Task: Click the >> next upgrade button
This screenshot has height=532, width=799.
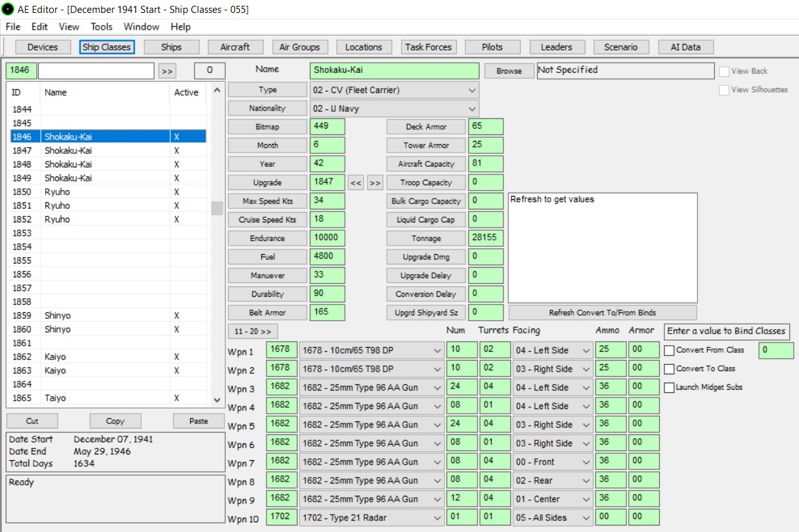Action: coord(375,183)
